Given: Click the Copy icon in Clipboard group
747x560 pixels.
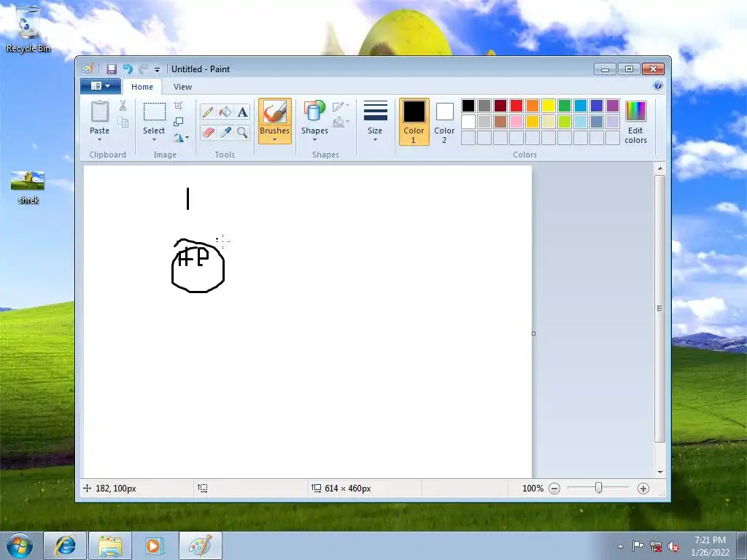Looking at the screenshot, I should click(123, 122).
